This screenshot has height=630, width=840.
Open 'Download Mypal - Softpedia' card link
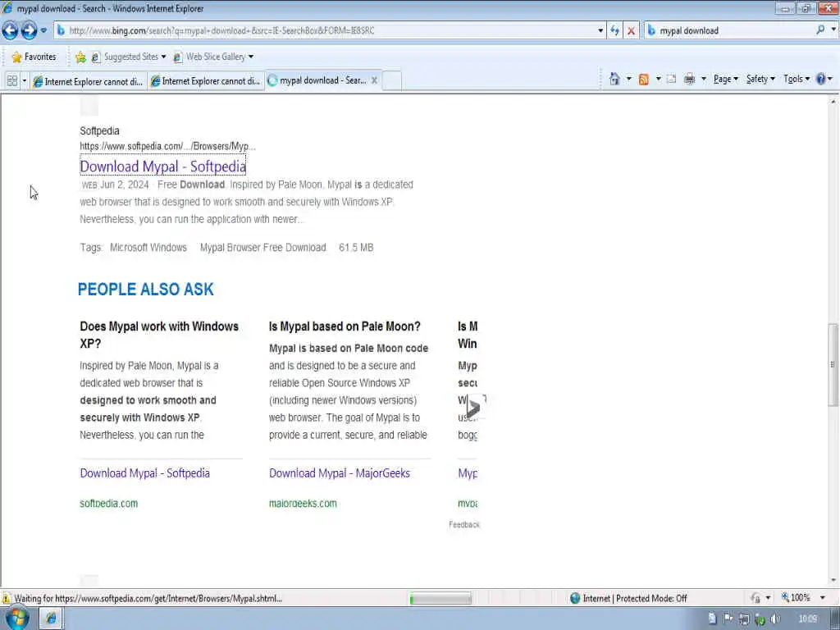click(144, 473)
